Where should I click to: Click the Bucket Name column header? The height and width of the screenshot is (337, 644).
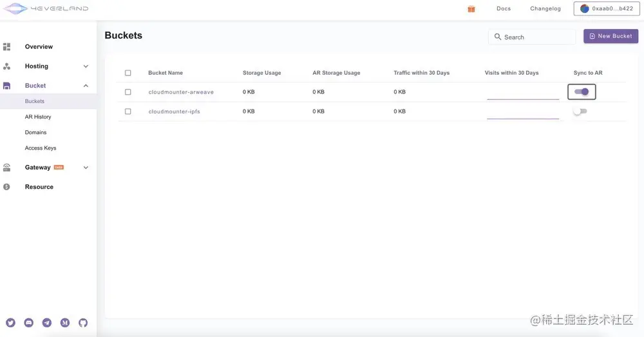166,73
